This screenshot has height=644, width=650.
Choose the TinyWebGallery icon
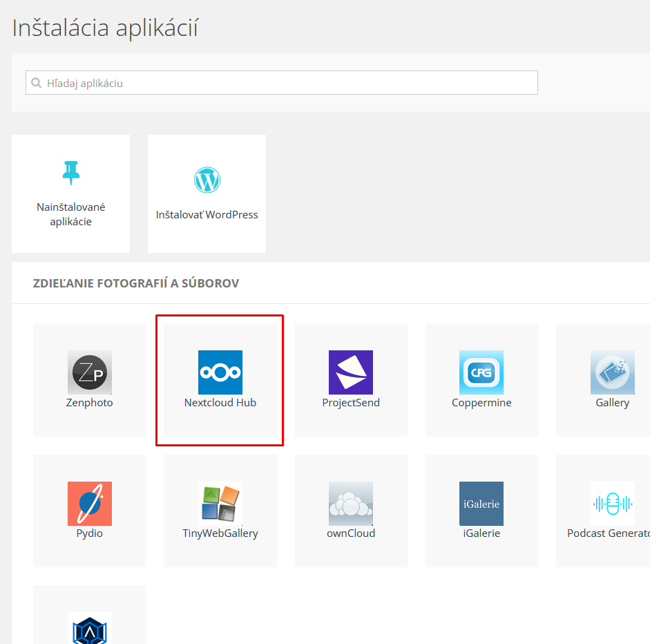click(x=220, y=504)
